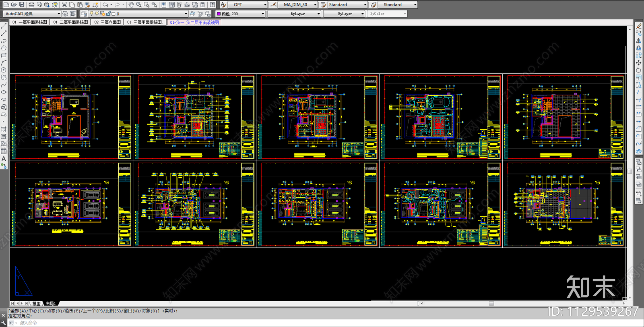Click the New drawing icon
The image size is (644, 327).
coord(6,5)
